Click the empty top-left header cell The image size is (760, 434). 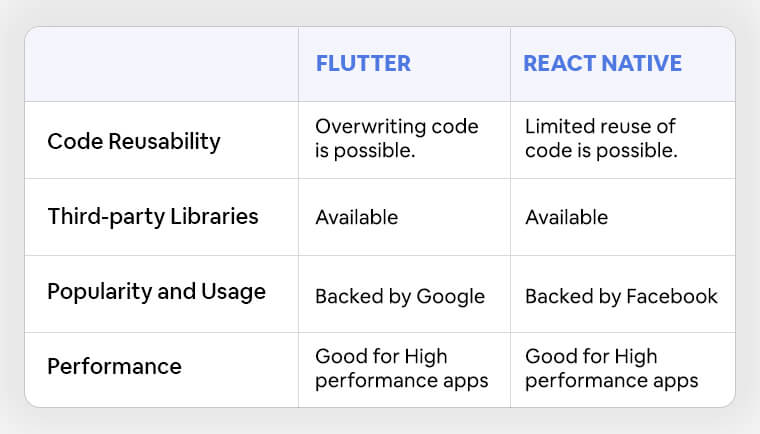click(162, 63)
